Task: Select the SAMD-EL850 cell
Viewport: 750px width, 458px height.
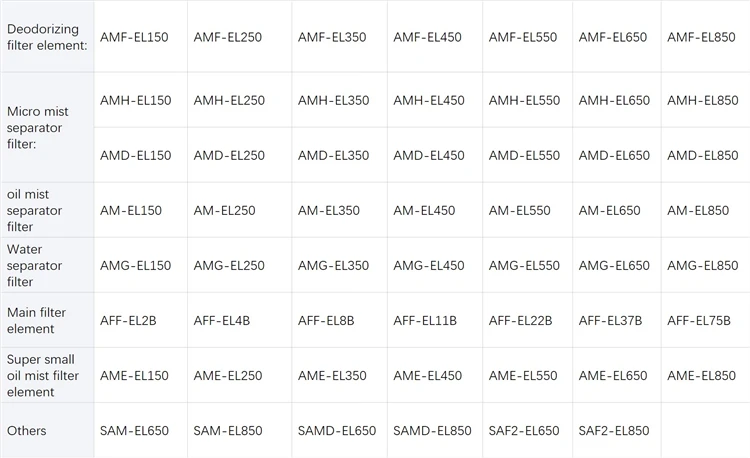Action: pos(432,430)
